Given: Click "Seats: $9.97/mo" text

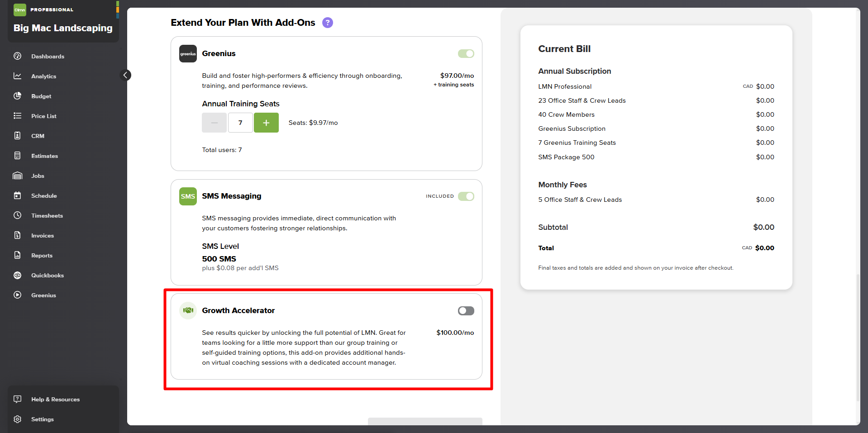Looking at the screenshot, I should (313, 123).
